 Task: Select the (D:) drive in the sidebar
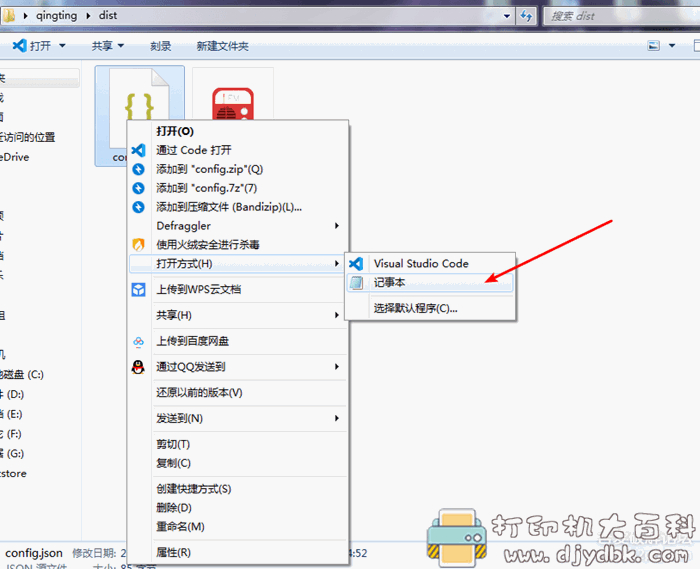(x=12, y=395)
